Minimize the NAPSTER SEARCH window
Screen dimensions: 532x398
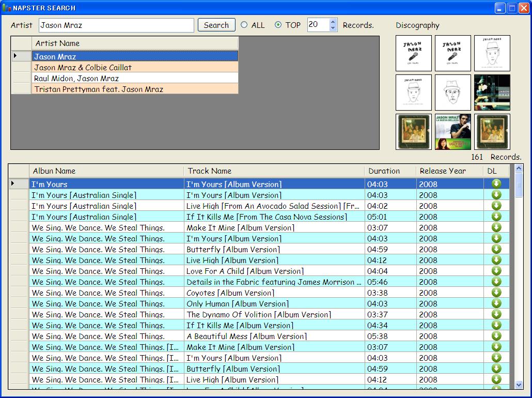[x=500, y=8]
